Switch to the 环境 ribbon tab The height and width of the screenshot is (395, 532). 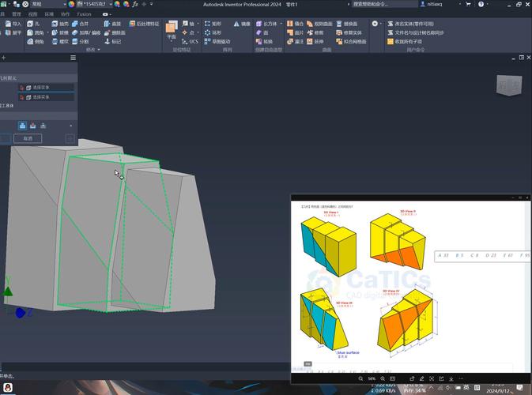[x=50, y=14]
